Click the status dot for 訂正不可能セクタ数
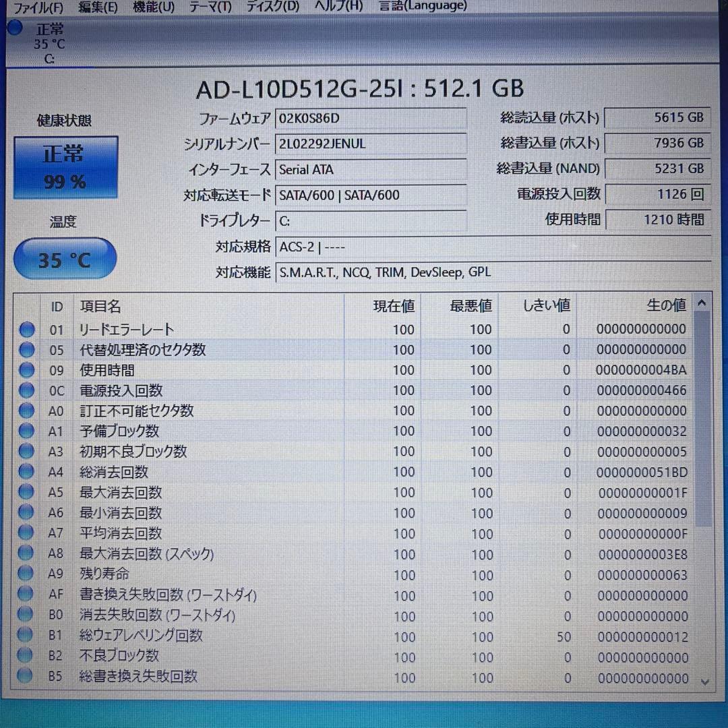The height and width of the screenshot is (728, 728). [26, 411]
